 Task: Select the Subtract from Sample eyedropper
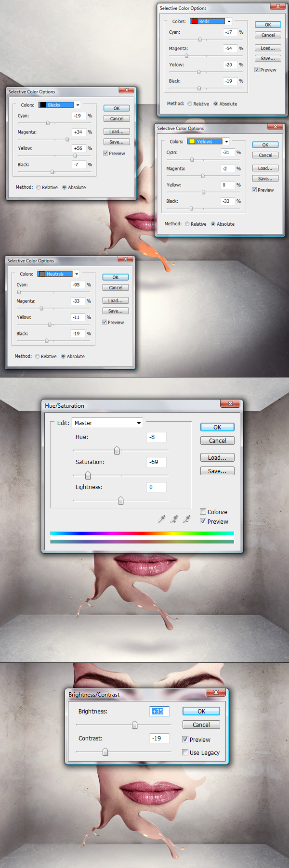(x=186, y=518)
